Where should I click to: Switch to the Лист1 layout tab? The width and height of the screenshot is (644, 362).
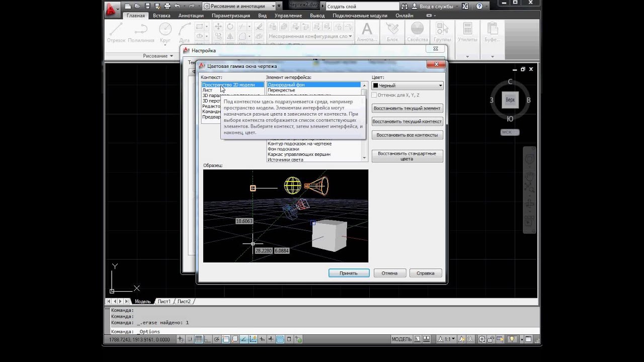(164, 301)
